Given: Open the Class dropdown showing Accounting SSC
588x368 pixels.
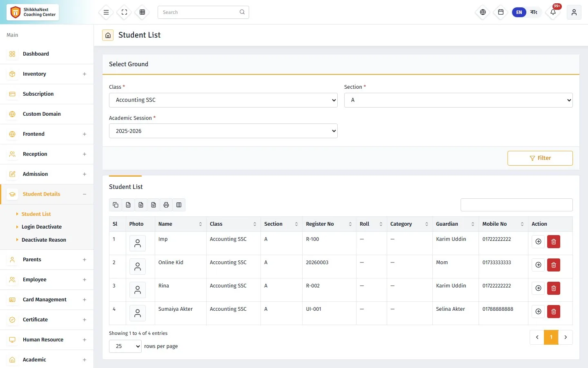Looking at the screenshot, I should [223, 100].
